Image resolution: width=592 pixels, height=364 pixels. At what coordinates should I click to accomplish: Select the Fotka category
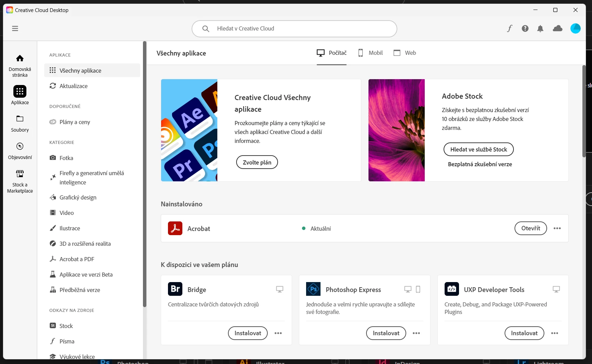tap(92, 158)
